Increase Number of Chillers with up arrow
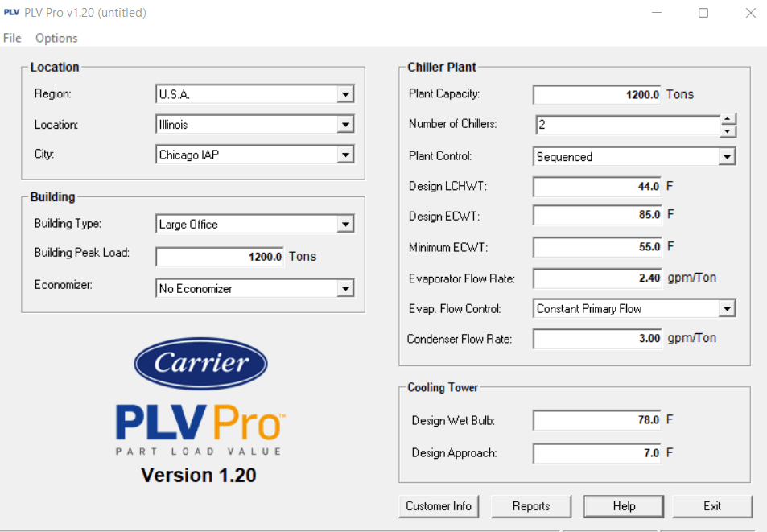This screenshot has height=532, width=767. [x=728, y=119]
